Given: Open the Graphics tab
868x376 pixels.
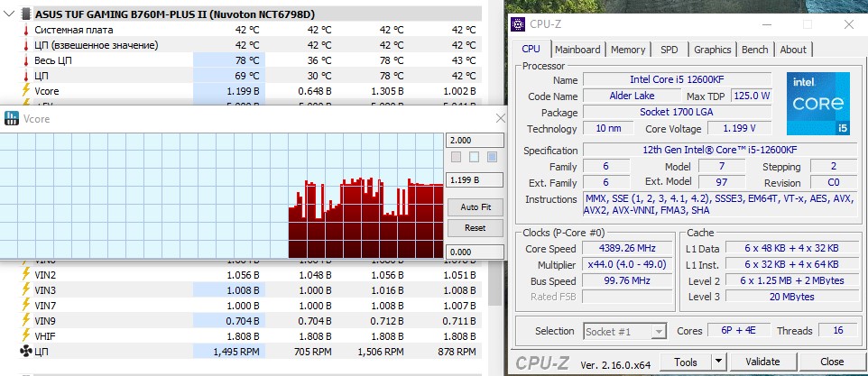Looking at the screenshot, I should 713,50.
